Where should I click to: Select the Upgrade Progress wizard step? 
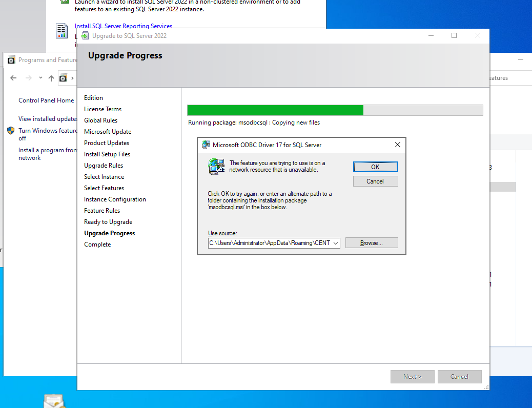tap(110, 233)
